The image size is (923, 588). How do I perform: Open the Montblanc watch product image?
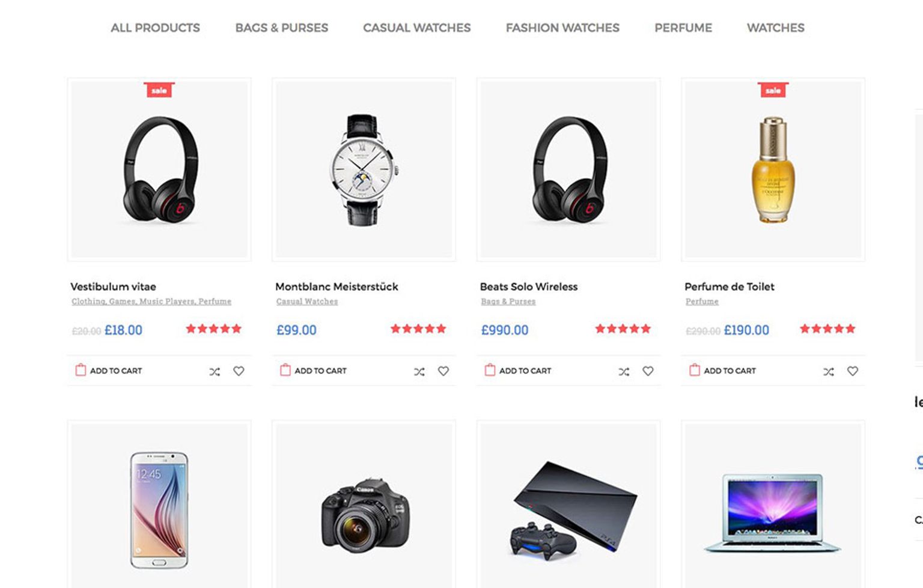click(364, 169)
